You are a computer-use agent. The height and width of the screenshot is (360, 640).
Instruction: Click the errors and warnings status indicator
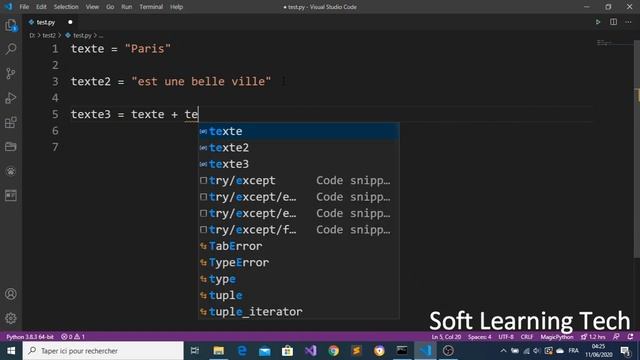(73, 337)
